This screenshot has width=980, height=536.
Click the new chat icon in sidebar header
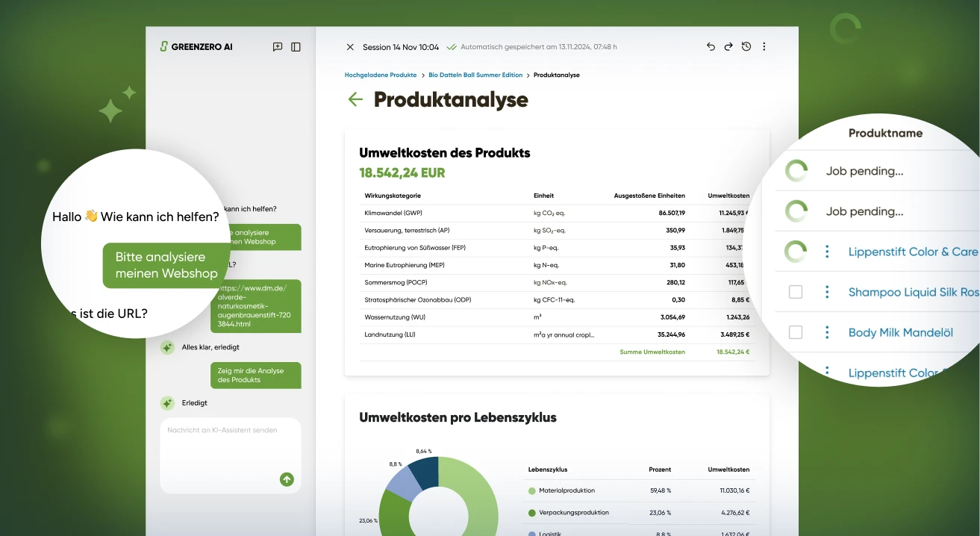pos(278,46)
